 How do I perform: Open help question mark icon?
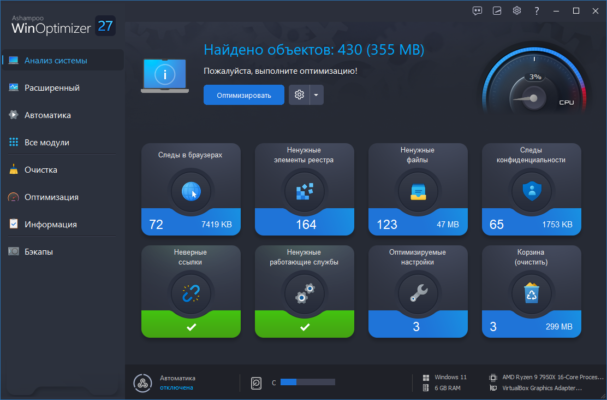click(x=537, y=11)
